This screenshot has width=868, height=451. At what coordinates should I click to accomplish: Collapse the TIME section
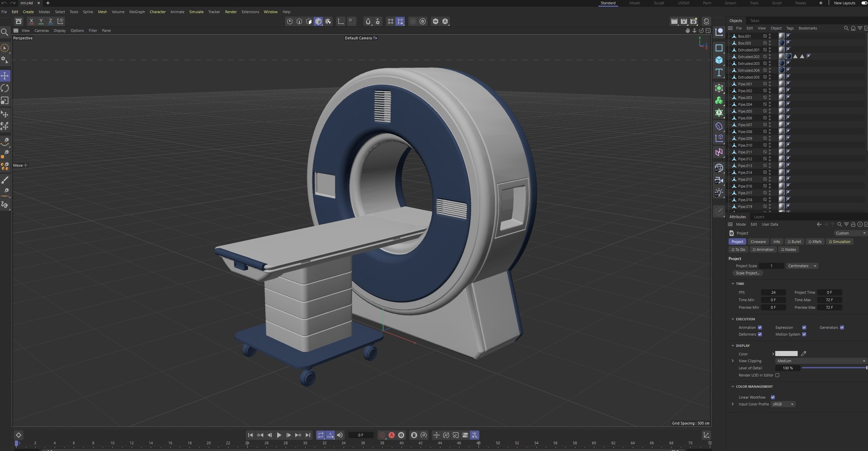click(733, 283)
